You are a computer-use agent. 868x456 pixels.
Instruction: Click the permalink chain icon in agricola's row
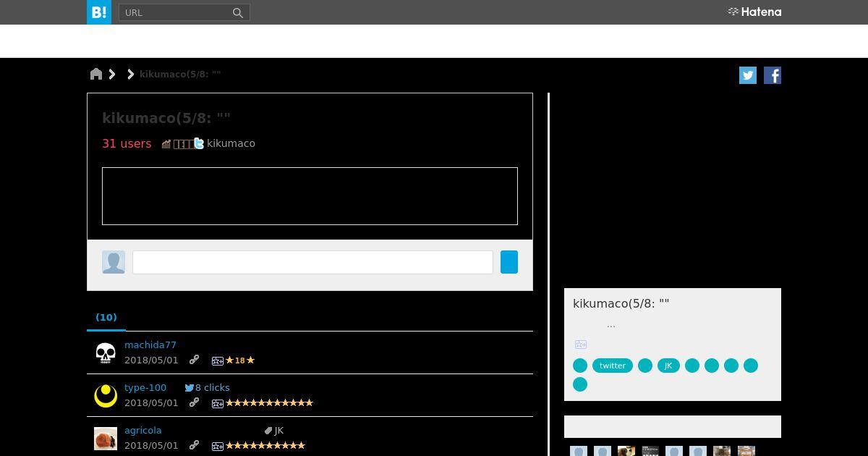tap(194, 445)
